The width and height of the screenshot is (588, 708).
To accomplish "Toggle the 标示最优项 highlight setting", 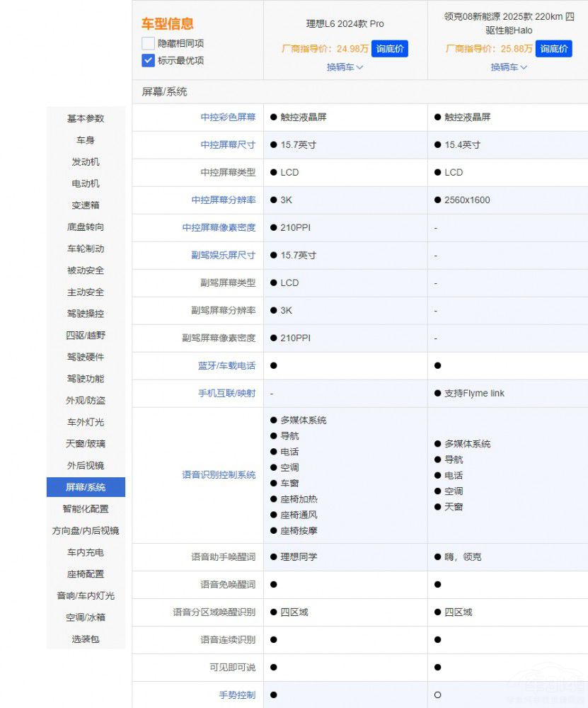I will (x=148, y=59).
